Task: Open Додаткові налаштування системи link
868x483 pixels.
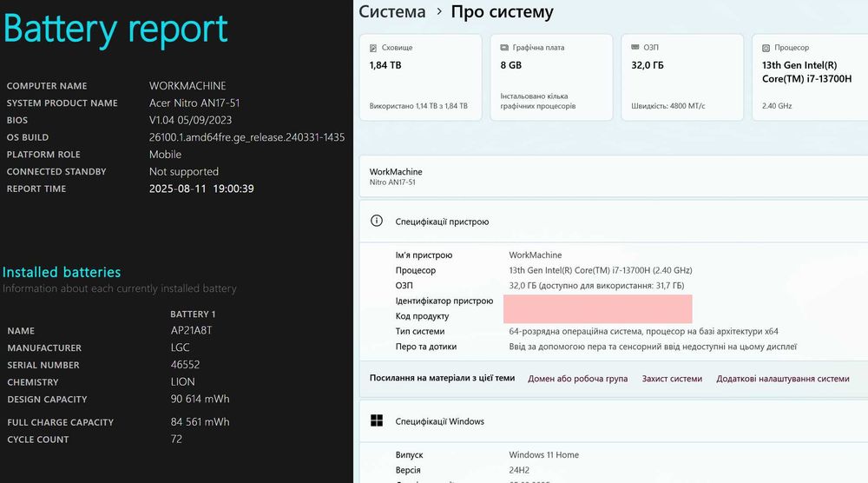Action: tap(783, 378)
